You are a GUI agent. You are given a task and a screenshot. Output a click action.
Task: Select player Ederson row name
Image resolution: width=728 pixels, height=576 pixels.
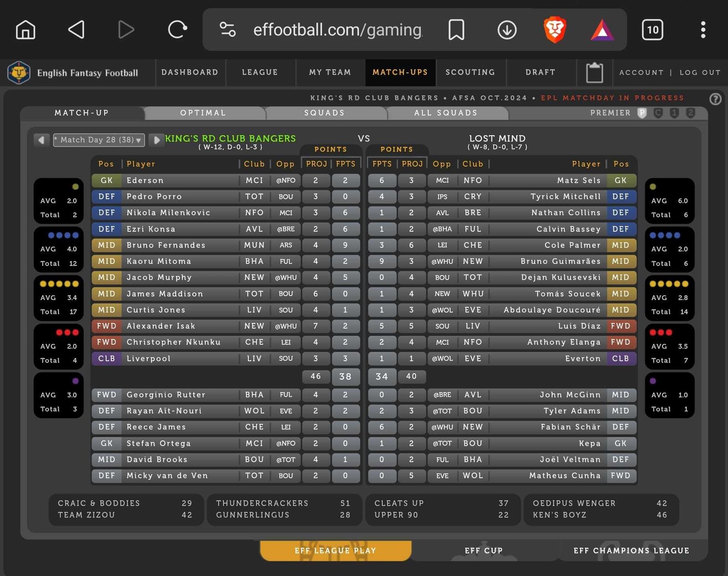click(145, 180)
